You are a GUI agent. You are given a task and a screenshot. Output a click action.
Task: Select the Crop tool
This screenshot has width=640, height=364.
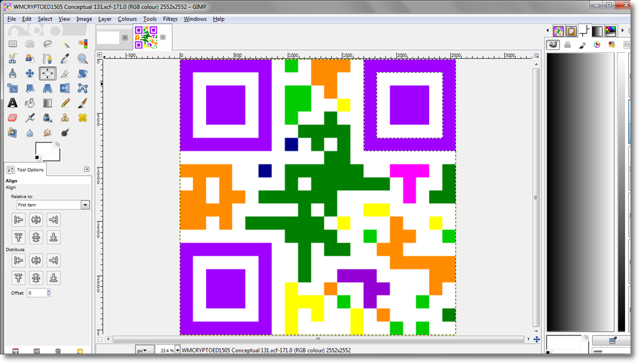[65, 73]
